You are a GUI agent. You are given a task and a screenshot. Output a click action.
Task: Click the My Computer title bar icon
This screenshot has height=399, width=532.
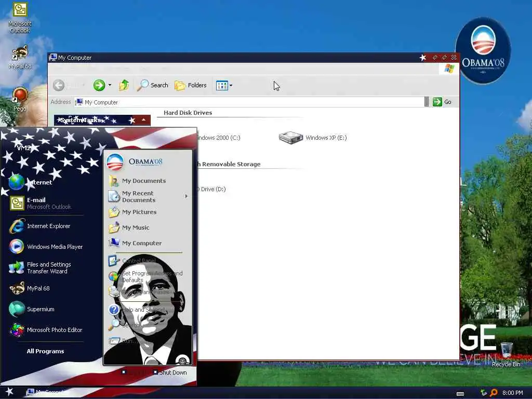pos(52,57)
